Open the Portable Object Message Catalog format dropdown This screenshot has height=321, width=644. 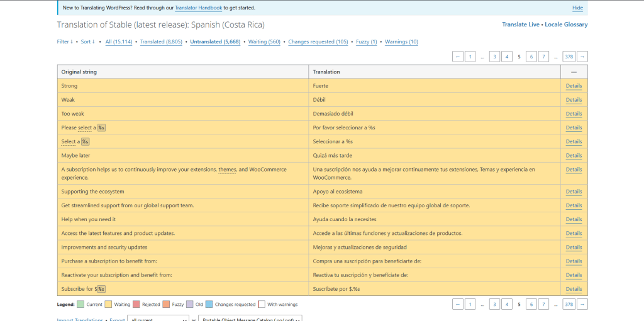pyautogui.click(x=250, y=318)
